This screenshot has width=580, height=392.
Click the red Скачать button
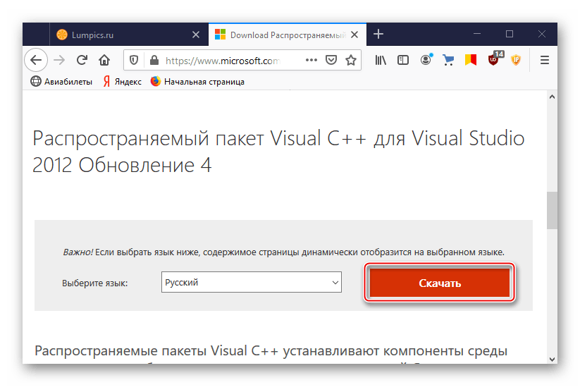440,283
